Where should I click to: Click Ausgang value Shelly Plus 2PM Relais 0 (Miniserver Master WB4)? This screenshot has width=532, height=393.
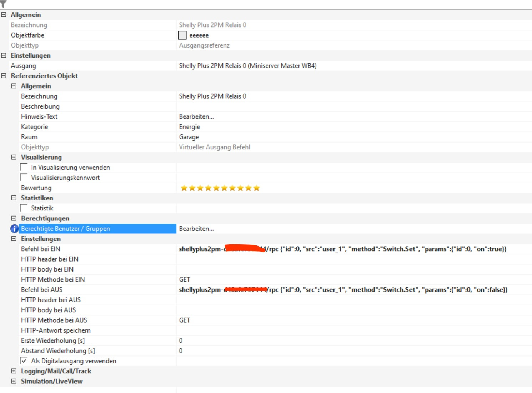[x=248, y=66]
